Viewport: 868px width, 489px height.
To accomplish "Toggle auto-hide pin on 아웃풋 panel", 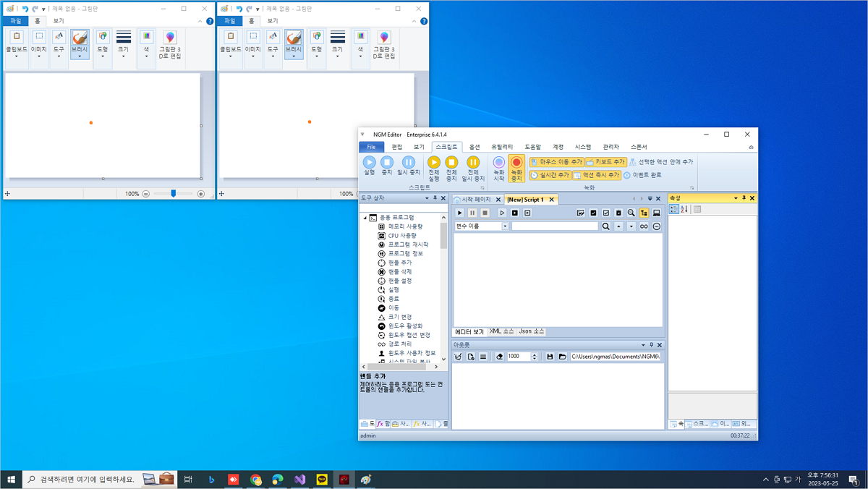I will pyautogui.click(x=651, y=345).
